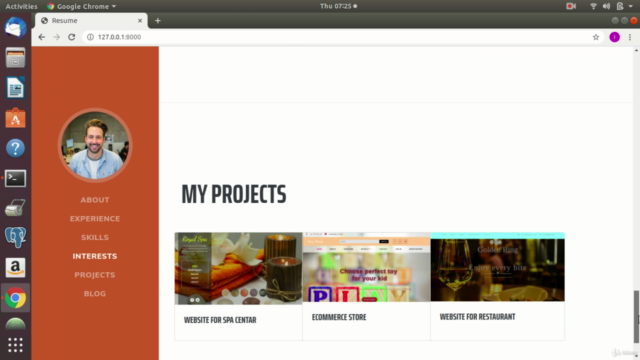
Task: Open a new tab with plus button
Action: click(x=158, y=21)
